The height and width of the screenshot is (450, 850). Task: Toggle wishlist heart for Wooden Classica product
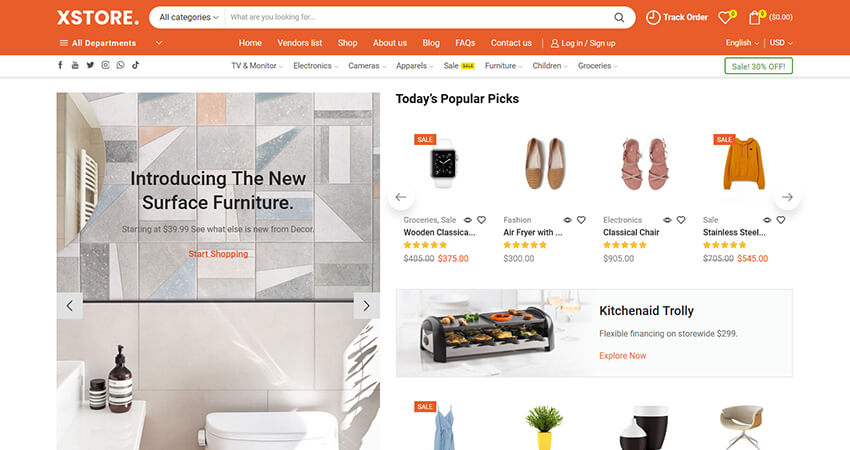(x=481, y=220)
